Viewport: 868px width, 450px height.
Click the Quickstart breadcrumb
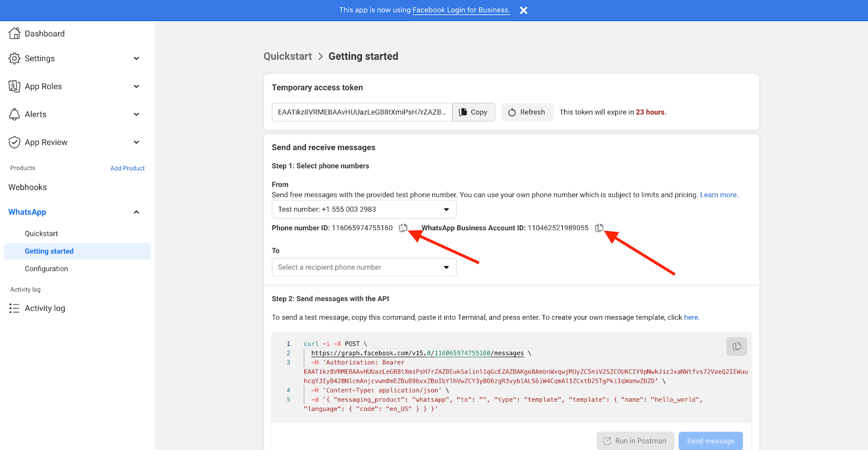(288, 56)
